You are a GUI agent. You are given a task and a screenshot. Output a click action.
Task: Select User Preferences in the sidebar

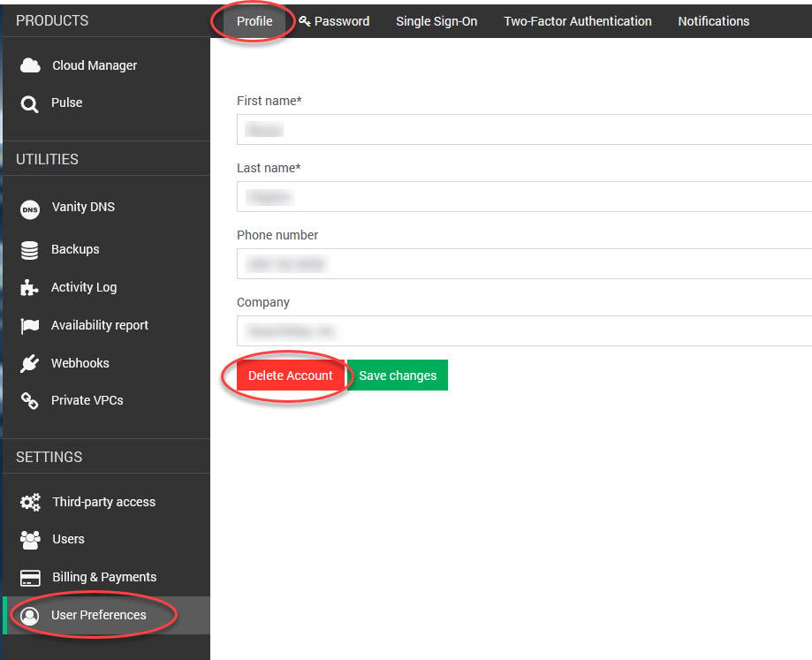[x=106, y=615]
